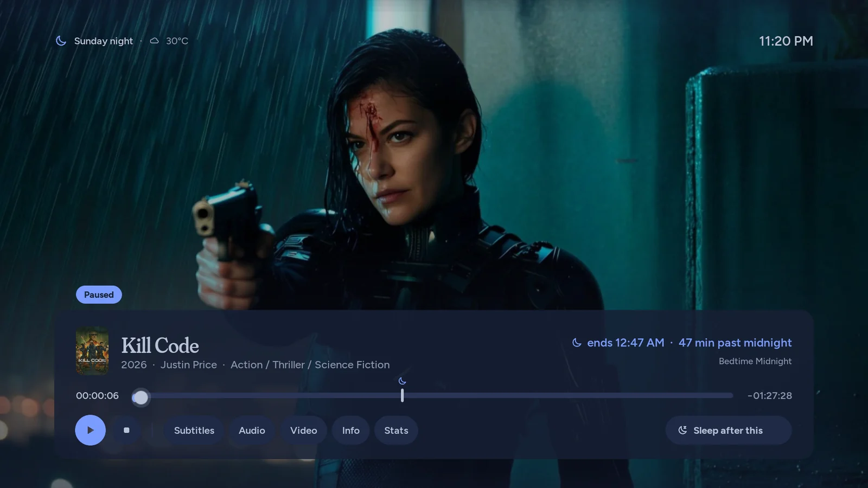The width and height of the screenshot is (868, 488).
Task: Click the director name Justin Price
Action: [x=189, y=364]
